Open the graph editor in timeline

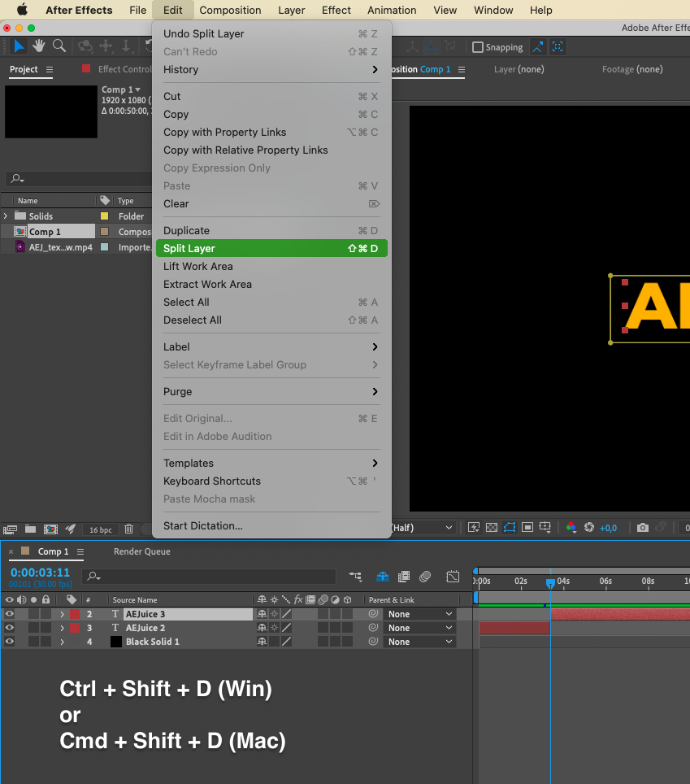pyautogui.click(x=453, y=577)
